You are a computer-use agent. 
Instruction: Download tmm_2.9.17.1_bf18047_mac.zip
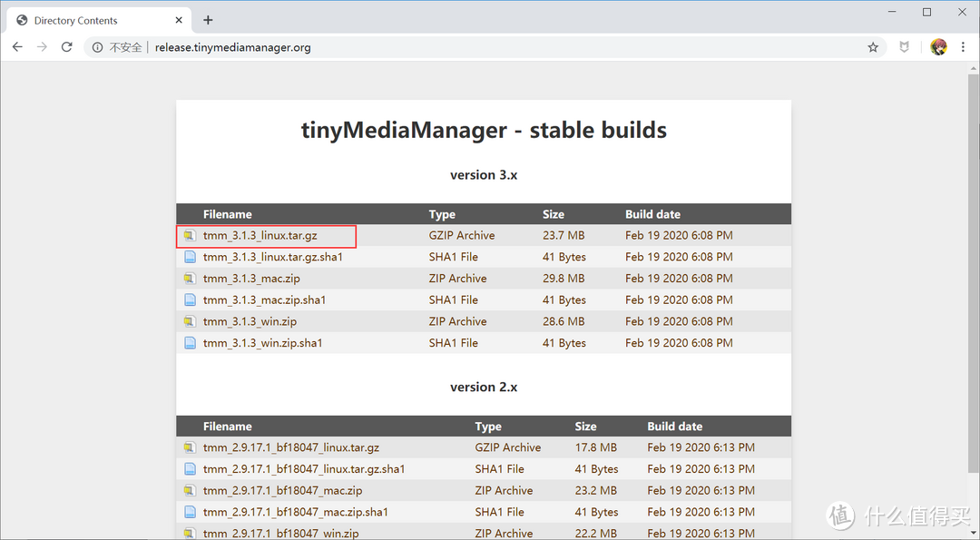coord(282,491)
